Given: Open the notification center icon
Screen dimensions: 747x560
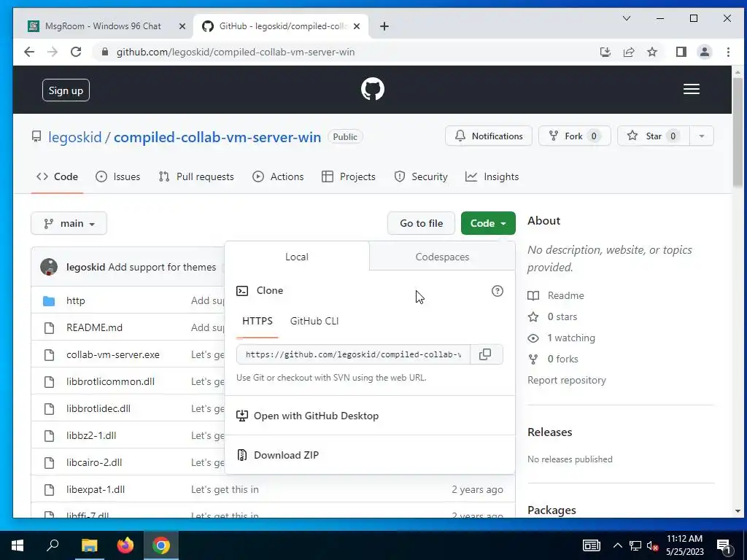Looking at the screenshot, I should coord(724,546).
